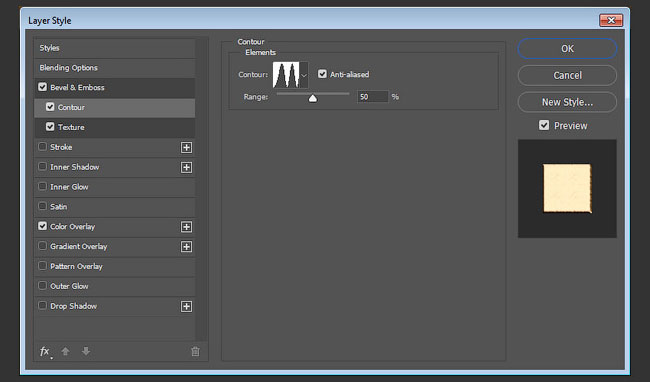
Task: Toggle the Preview checkbox
Action: click(x=544, y=125)
